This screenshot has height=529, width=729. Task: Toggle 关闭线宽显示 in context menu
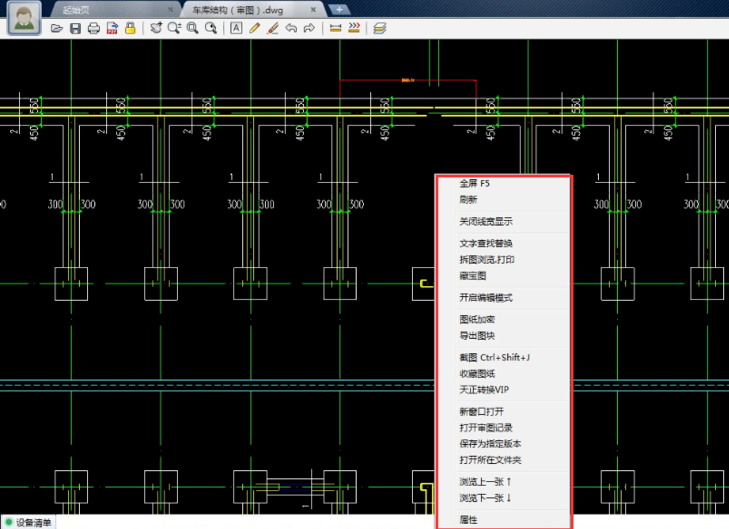pos(486,221)
